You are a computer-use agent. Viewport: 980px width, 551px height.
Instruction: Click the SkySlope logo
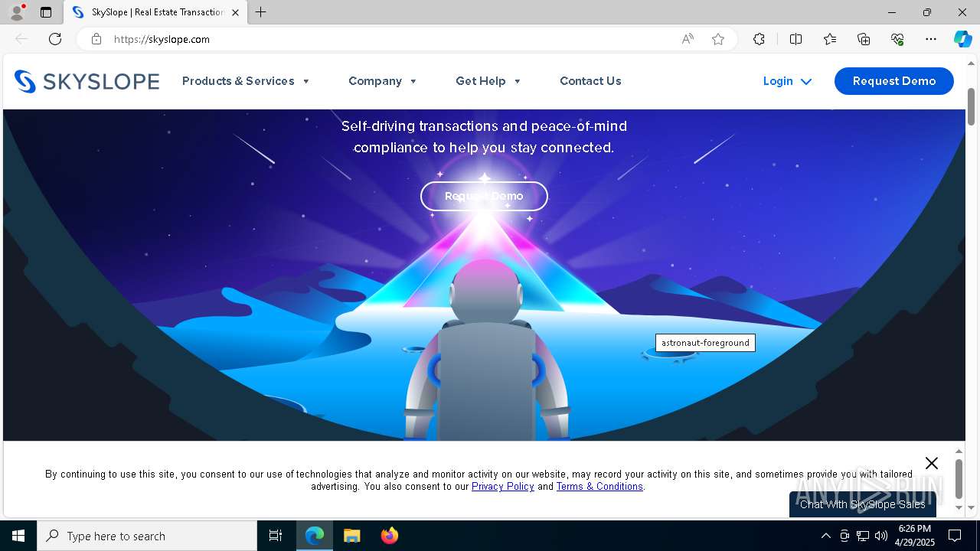[x=87, y=81]
